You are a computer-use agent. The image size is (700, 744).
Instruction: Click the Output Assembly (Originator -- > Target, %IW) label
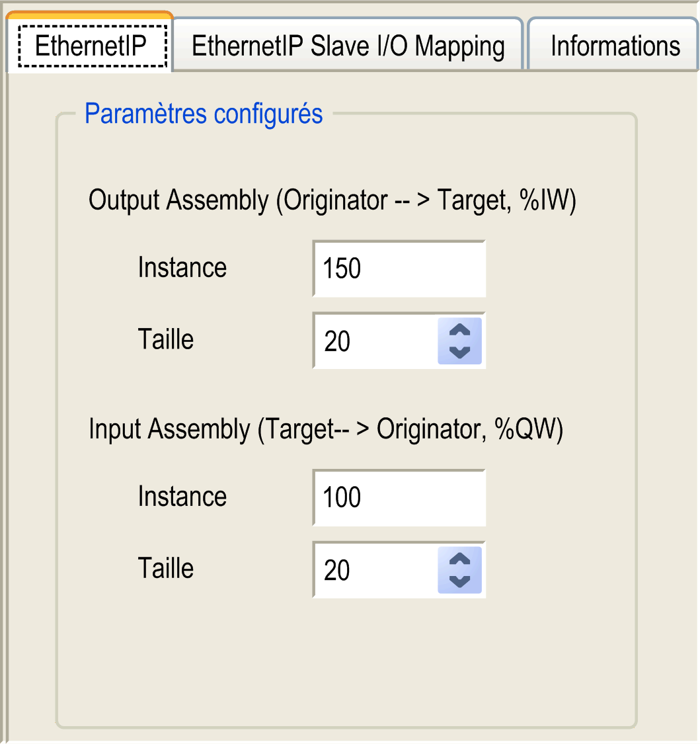[332, 200]
